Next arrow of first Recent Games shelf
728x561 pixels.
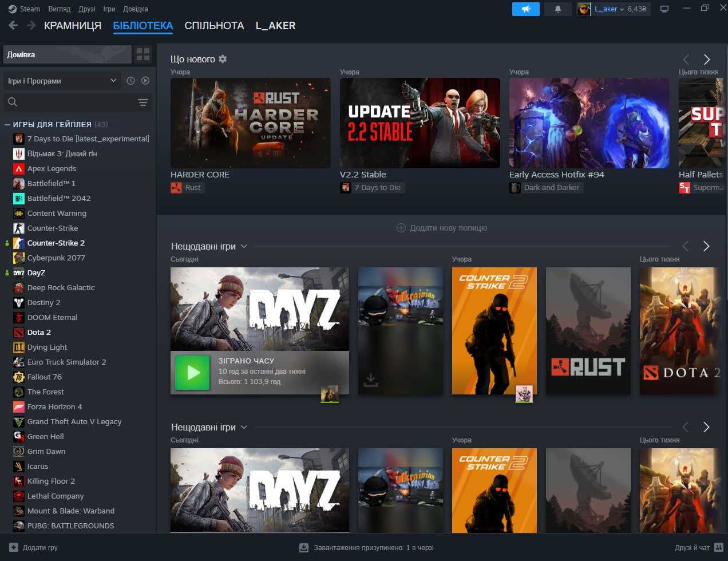706,246
